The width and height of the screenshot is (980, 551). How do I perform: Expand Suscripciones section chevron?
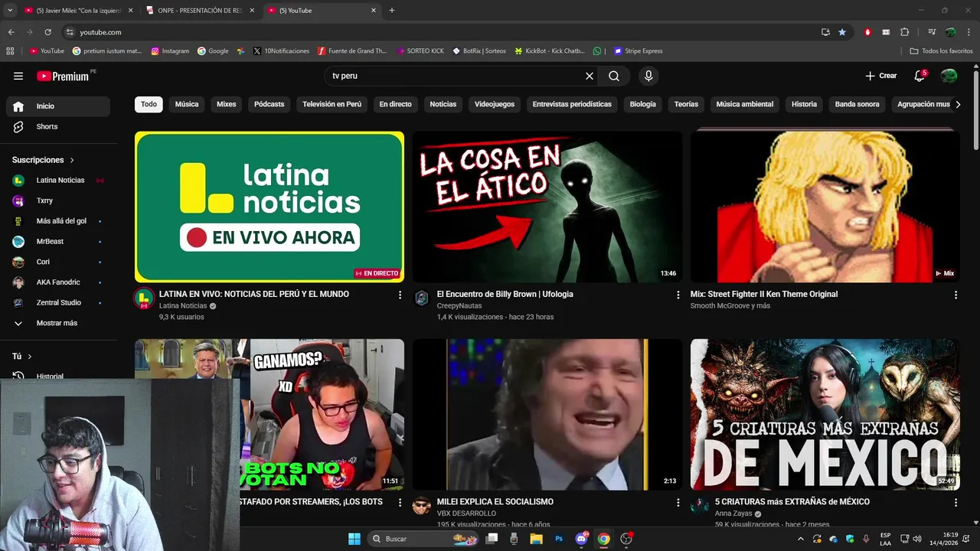coord(72,160)
